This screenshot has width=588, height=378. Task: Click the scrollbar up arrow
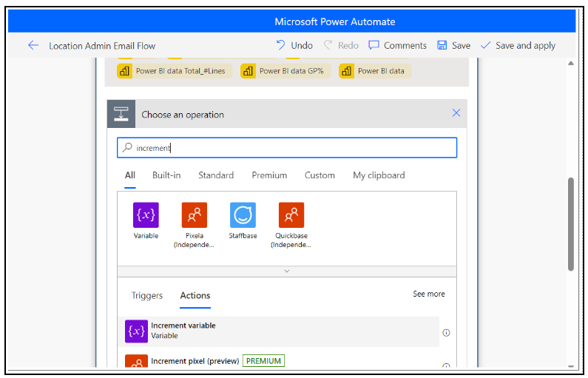571,64
